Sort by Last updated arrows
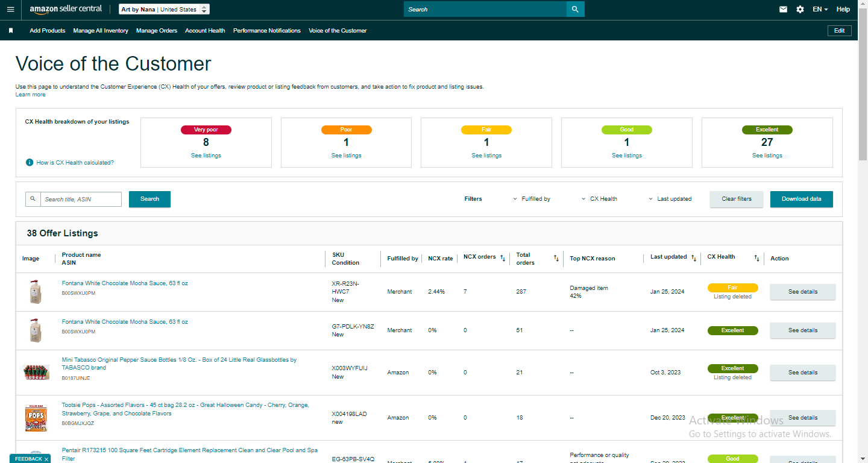The image size is (868, 463). pos(694,258)
